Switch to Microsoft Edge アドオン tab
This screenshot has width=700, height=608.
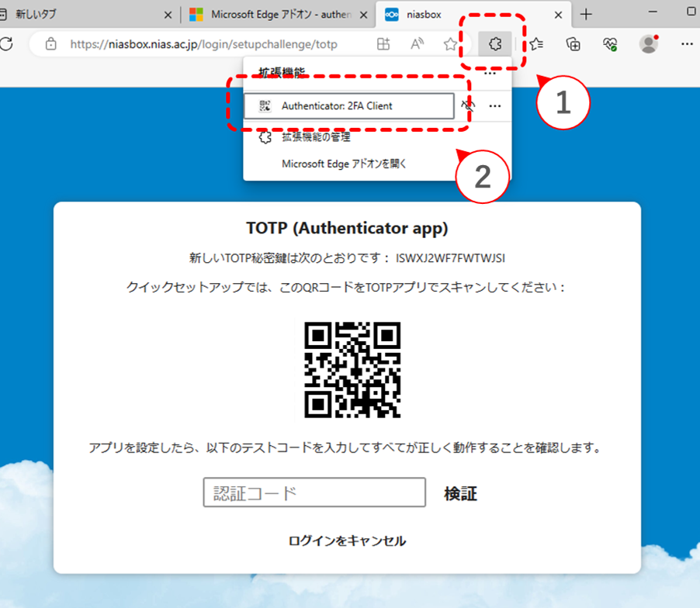tap(277, 14)
